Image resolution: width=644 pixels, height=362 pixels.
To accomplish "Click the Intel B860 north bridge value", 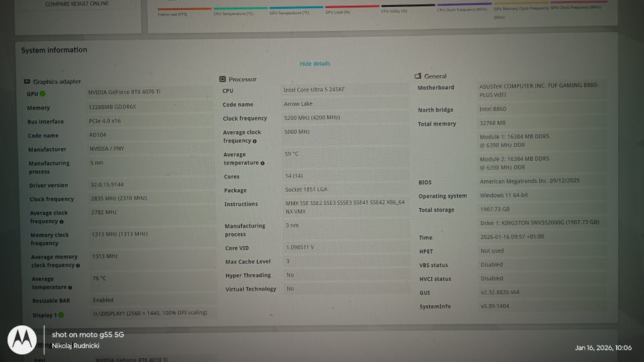I will tap(493, 109).
